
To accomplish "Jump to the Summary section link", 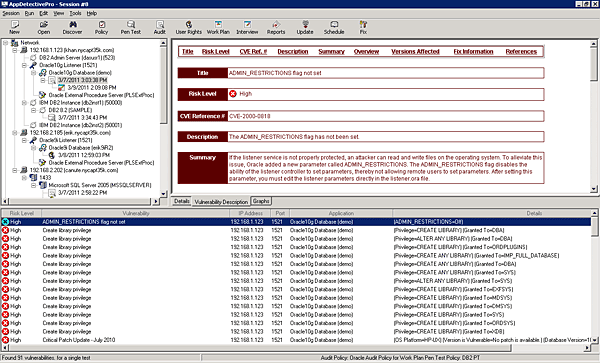I will [x=331, y=52].
